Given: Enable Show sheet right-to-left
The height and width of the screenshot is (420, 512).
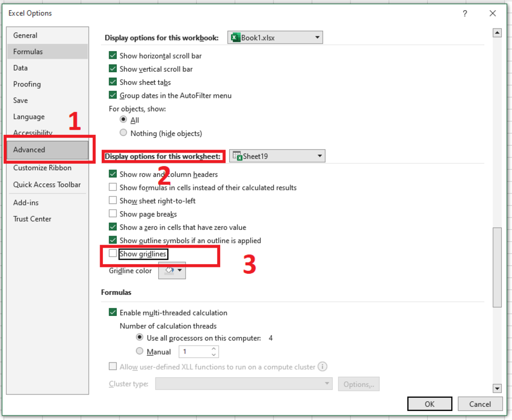Looking at the screenshot, I should click(113, 200).
